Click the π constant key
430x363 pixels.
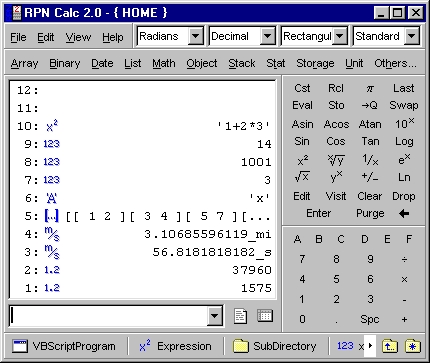(x=370, y=88)
